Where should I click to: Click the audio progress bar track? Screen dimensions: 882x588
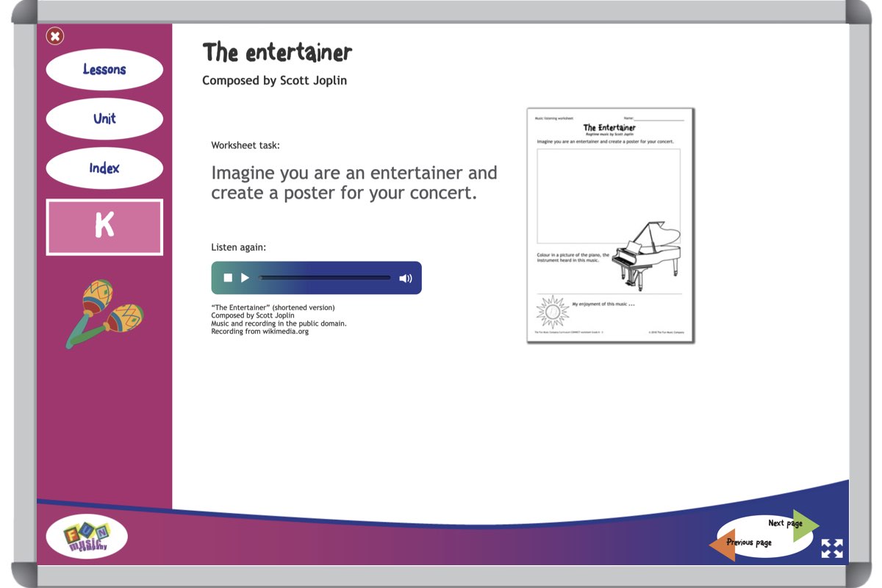coord(325,278)
